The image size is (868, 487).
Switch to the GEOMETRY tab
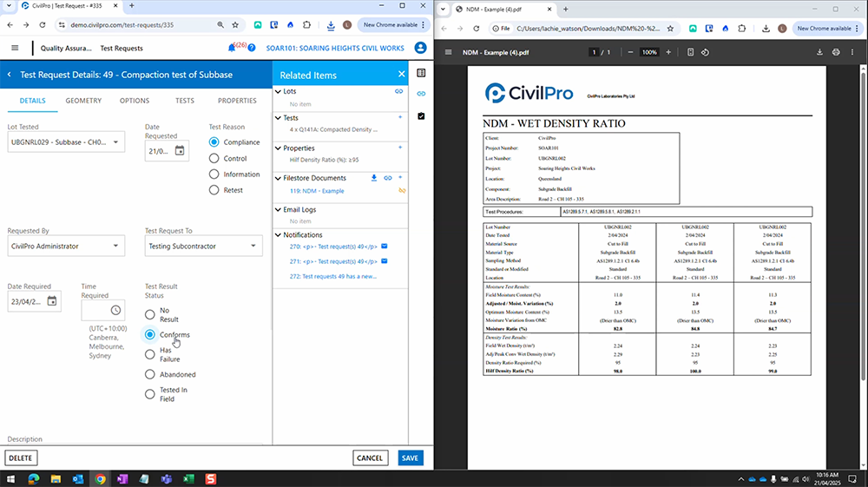(83, 101)
